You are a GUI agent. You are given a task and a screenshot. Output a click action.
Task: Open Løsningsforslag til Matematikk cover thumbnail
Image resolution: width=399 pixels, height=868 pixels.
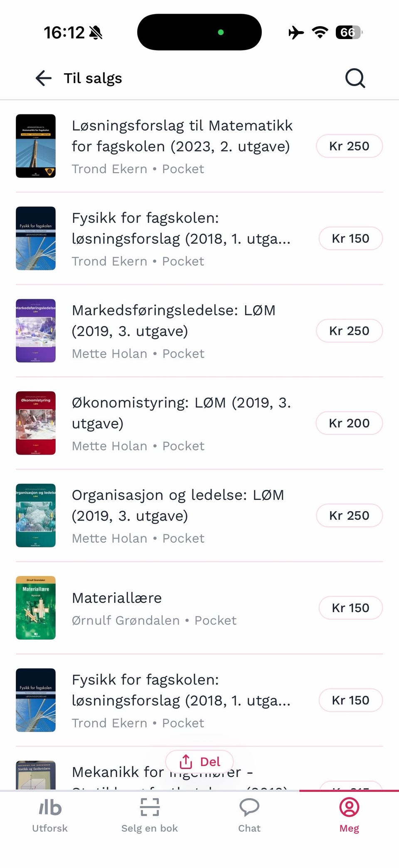click(x=36, y=146)
